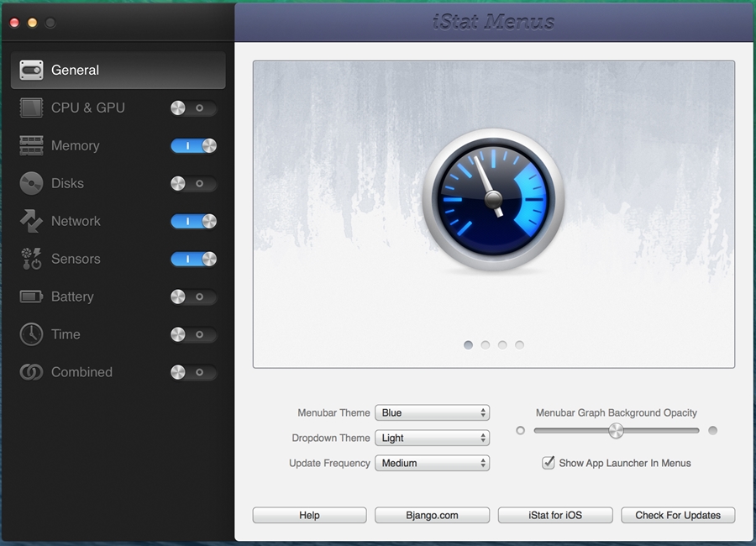Open the Network section
The image size is (756, 546).
76,221
